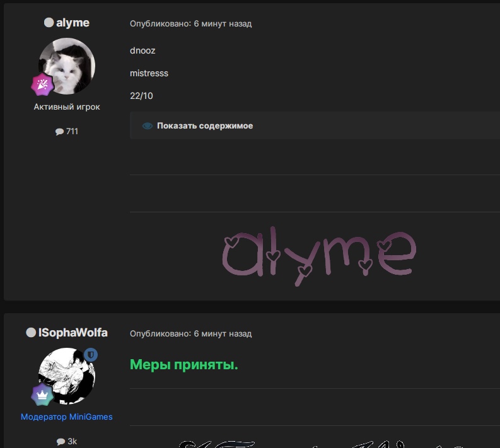
Task: Open alyme's profile via username
Action: tap(73, 23)
